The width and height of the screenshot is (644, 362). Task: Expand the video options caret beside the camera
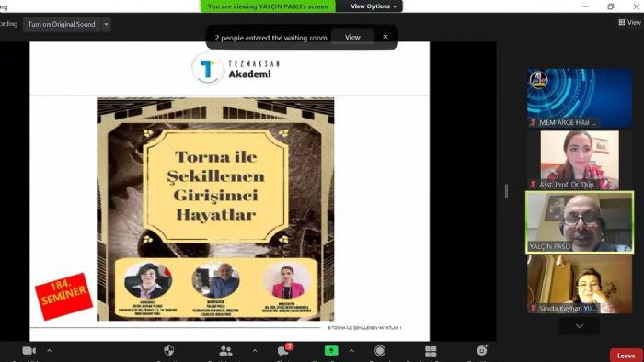tap(50, 351)
